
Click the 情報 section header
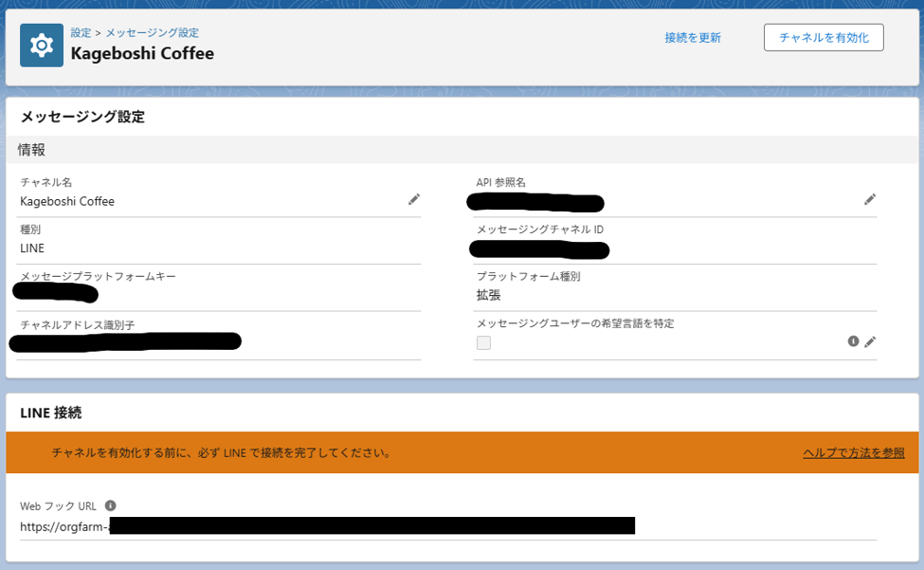tap(462, 150)
